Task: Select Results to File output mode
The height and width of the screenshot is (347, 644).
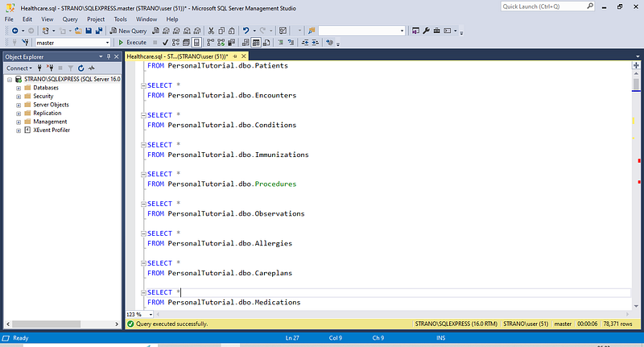Action: click(266, 43)
